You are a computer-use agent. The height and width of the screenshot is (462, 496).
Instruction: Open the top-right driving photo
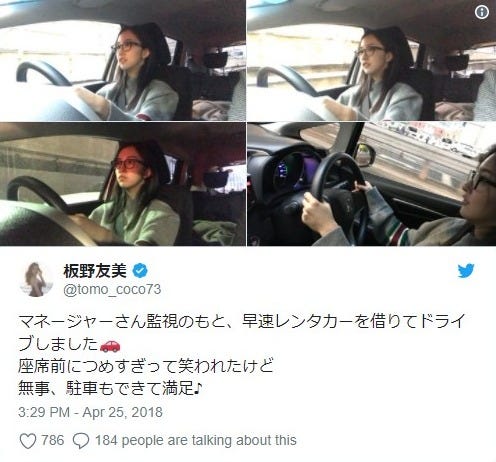pos(372,60)
